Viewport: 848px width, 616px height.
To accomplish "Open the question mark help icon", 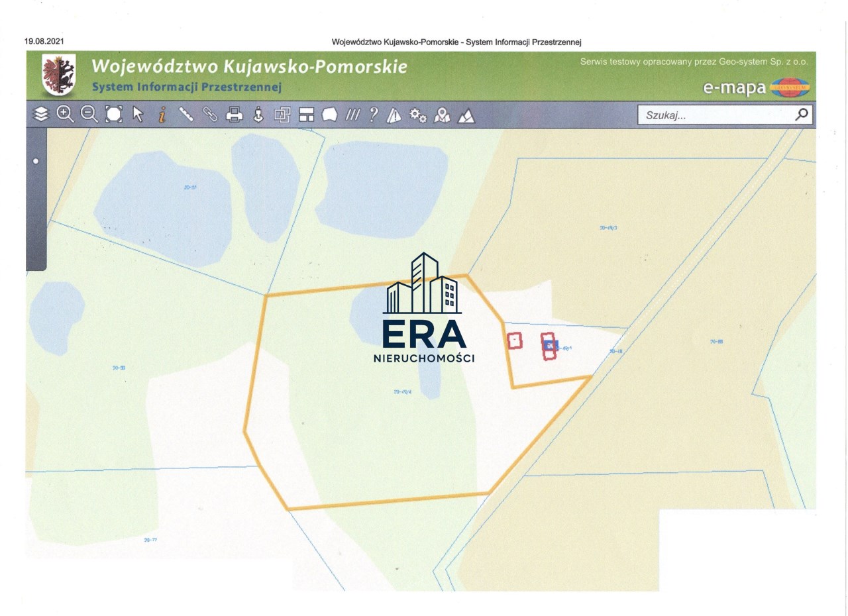I will (x=374, y=115).
